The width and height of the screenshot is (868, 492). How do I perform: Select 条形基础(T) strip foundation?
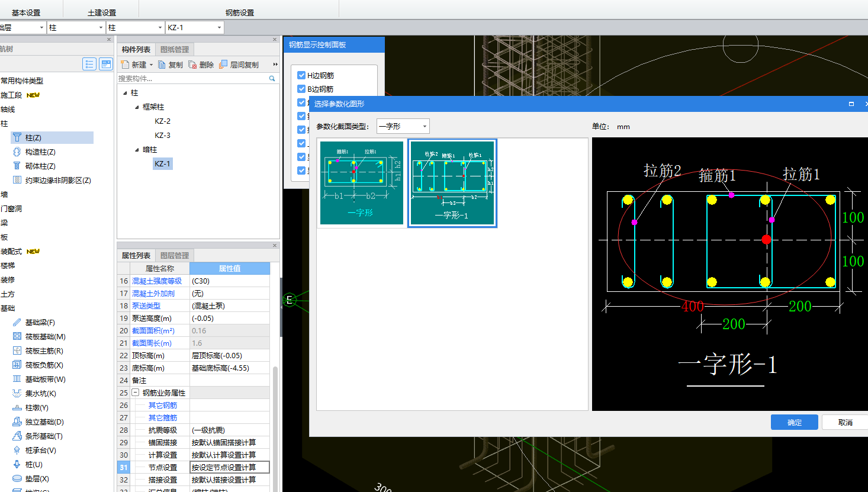[x=37, y=436]
